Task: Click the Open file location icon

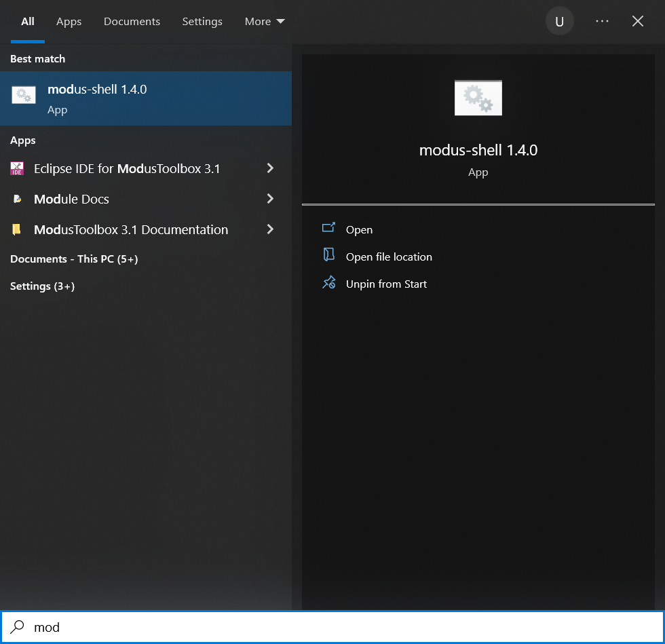Action: 329,256
